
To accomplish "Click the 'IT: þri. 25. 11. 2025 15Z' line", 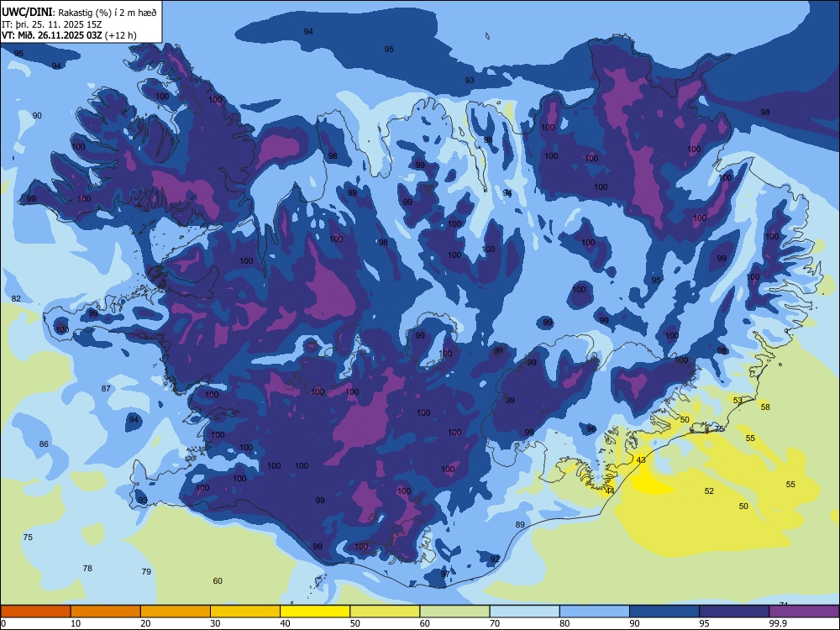I will point(51,24).
